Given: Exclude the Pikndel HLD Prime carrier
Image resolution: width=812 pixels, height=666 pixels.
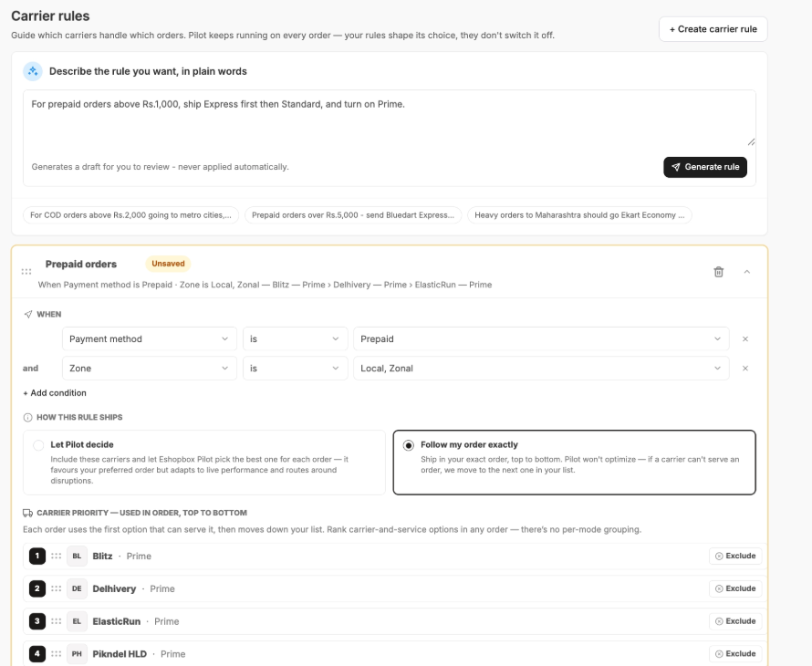Looking at the screenshot, I should tap(735, 654).
